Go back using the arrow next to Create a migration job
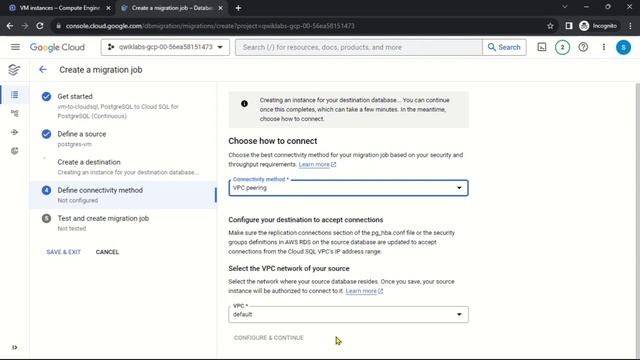 click(x=43, y=70)
